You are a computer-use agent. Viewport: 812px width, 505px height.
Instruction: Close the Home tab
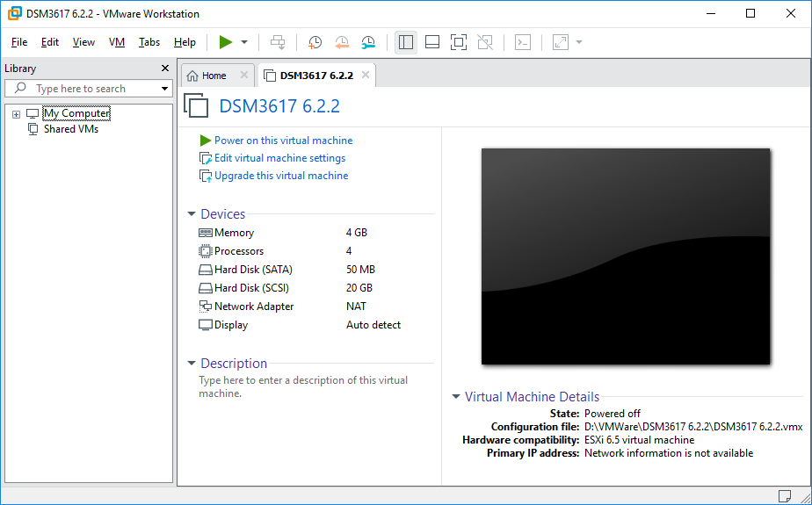[x=244, y=75]
